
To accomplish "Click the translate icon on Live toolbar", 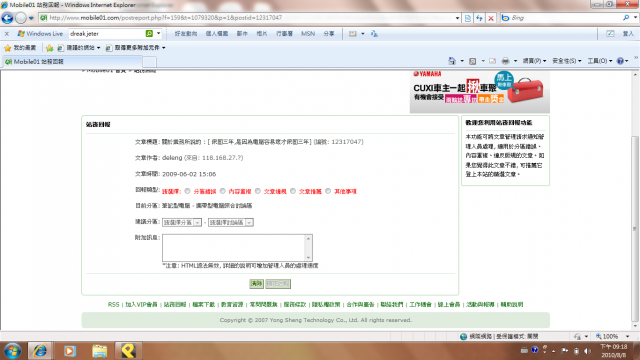I will point(374,34).
